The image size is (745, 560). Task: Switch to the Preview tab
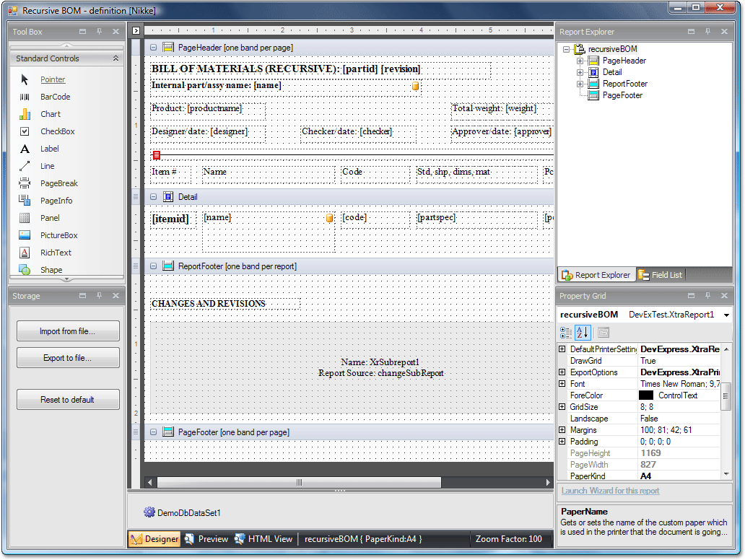tap(206, 538)
